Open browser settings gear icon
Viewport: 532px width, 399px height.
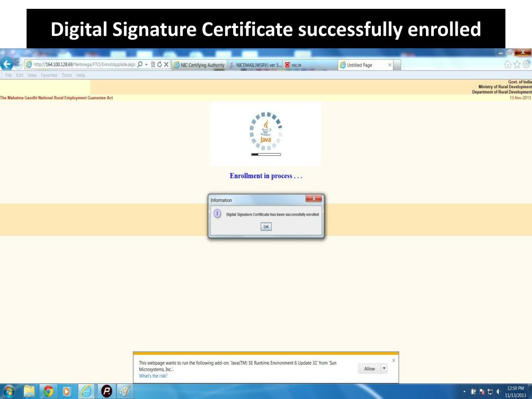click(x=526, y=64)
